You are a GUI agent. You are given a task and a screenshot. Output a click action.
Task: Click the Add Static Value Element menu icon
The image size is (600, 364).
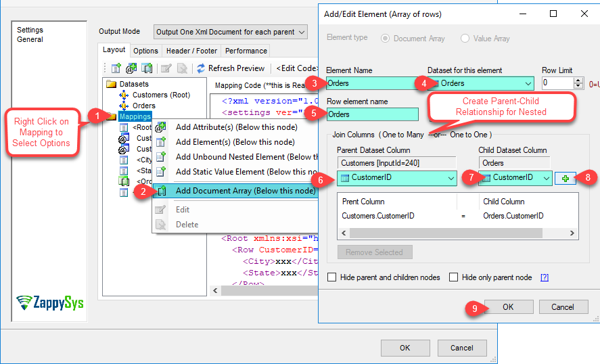coord(161,171)
